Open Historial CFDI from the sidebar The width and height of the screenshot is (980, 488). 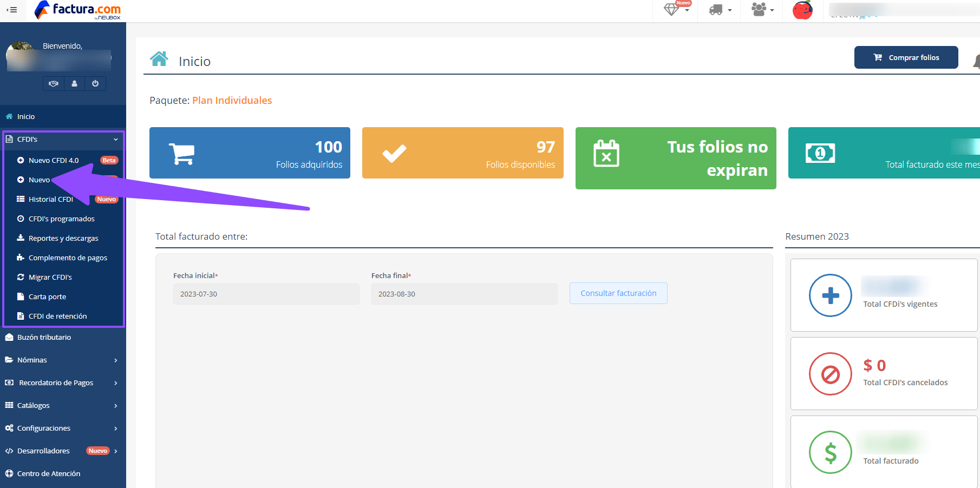click(x=51, y=199)
